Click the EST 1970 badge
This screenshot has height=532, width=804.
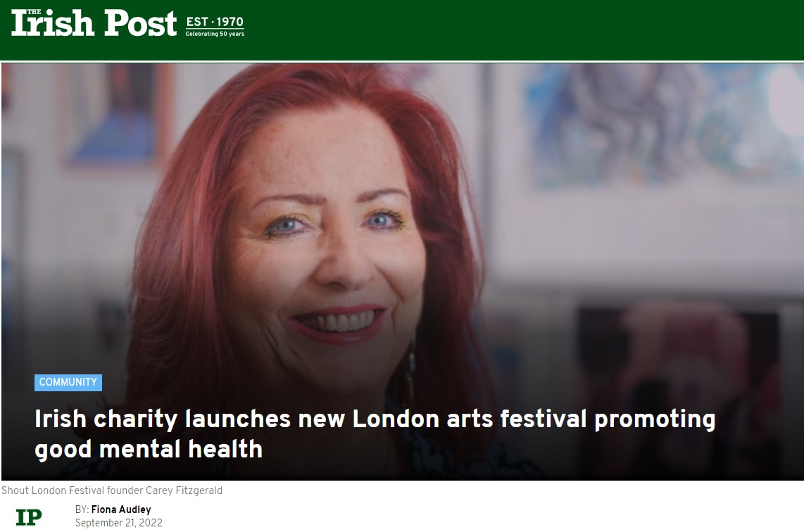[215, 22]
